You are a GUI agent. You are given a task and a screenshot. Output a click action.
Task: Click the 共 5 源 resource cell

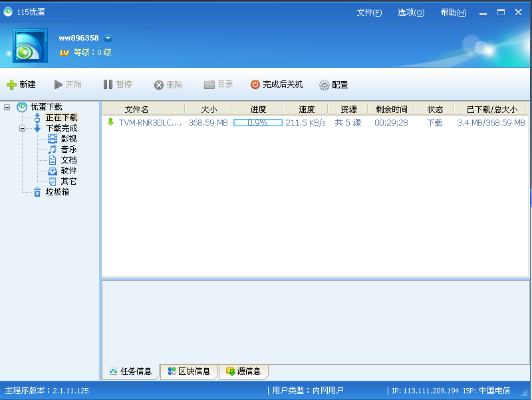tap(348, 122)
